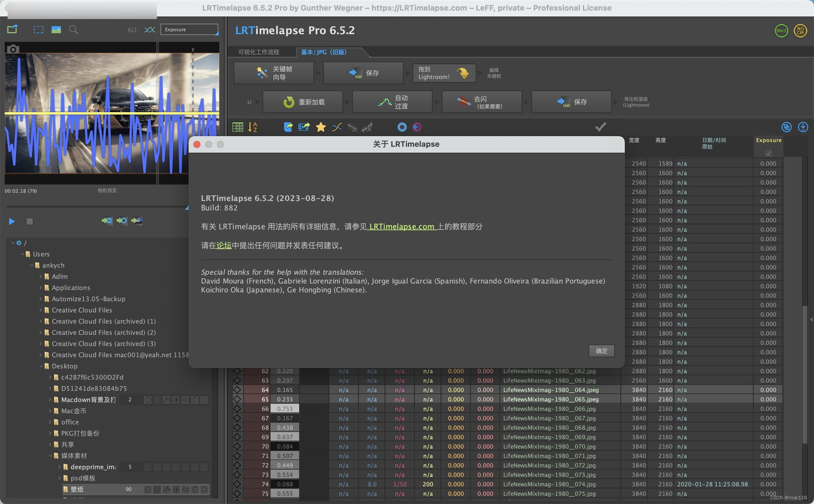Screen dimensions: 814x504
Task: Collapse the Users folder
Action: point(22,254)
